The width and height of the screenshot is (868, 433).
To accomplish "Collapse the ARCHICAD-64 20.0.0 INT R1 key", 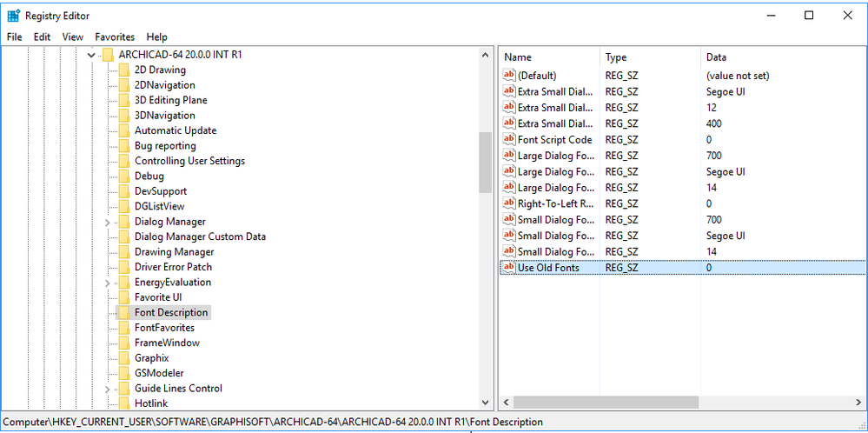I will point(91,55).
